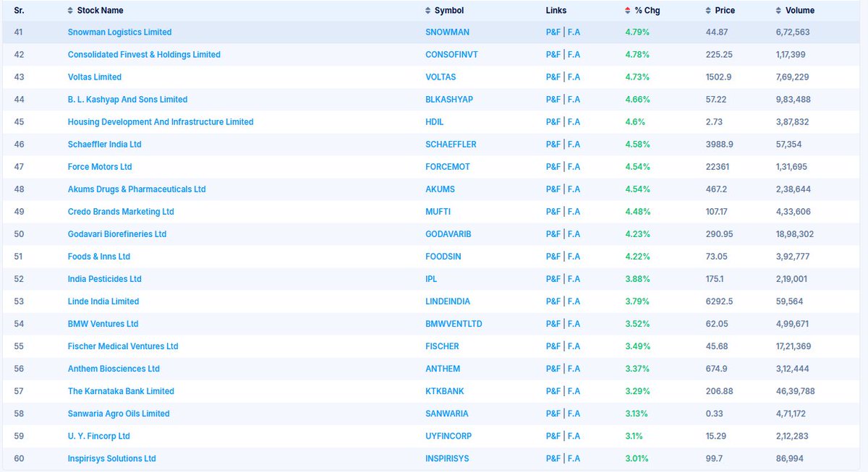Open P&F link for LINDEINDIA row
The image size is (868, 472).
point(553,301)
